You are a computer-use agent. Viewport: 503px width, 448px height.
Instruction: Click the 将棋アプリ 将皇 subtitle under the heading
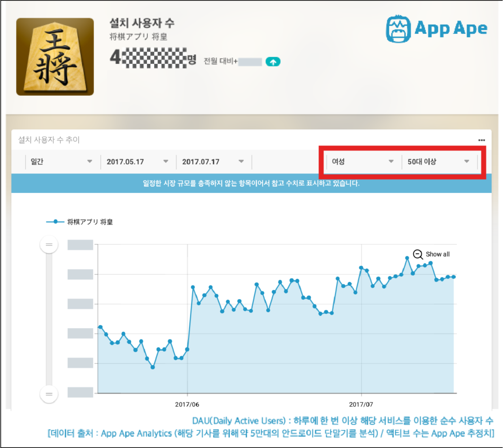point(139,36)
